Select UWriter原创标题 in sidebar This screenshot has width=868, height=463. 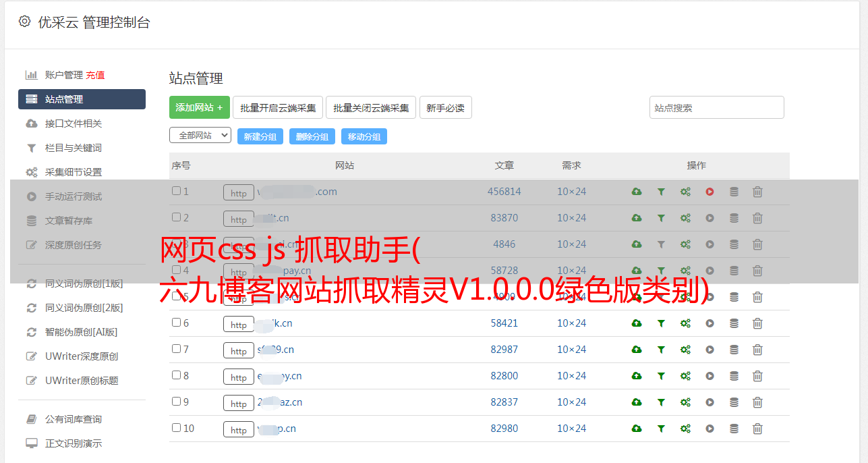point(82,381)
